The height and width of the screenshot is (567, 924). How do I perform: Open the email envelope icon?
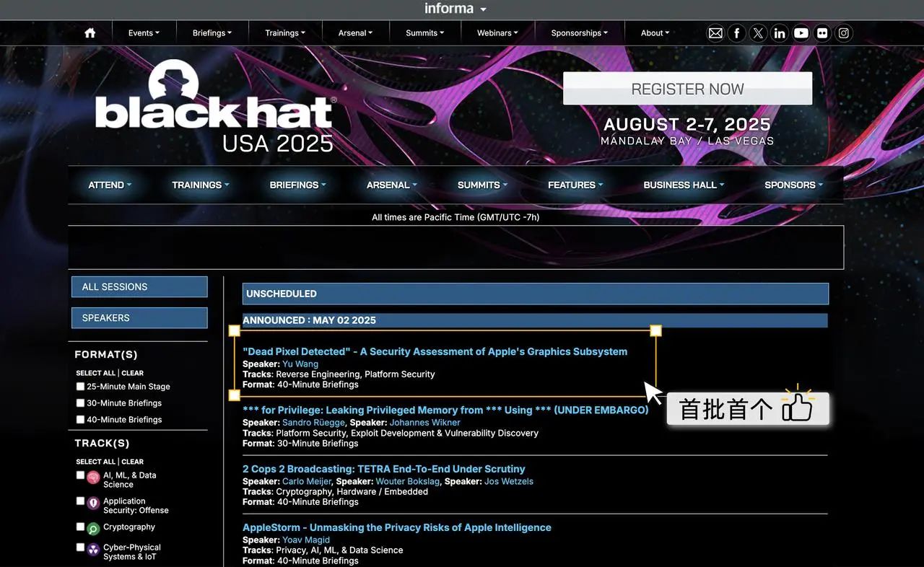tap(715, 33)
